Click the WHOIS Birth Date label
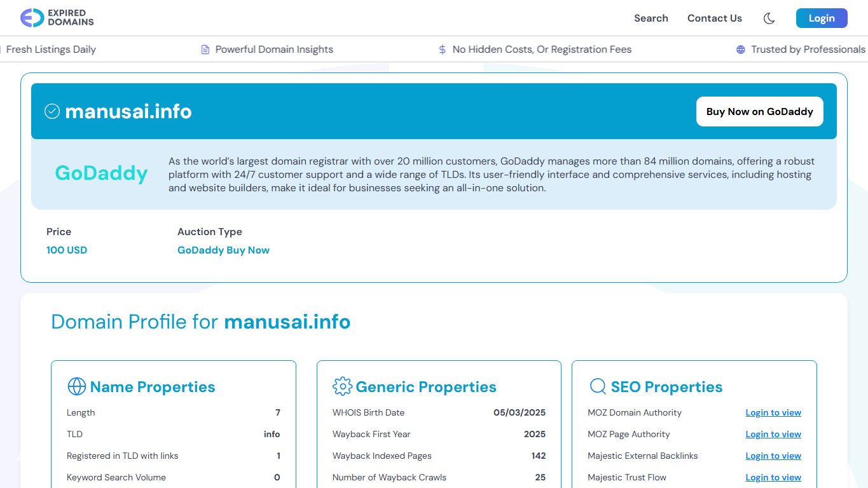This screenshot has height=488, width=868. pos(369,412)
